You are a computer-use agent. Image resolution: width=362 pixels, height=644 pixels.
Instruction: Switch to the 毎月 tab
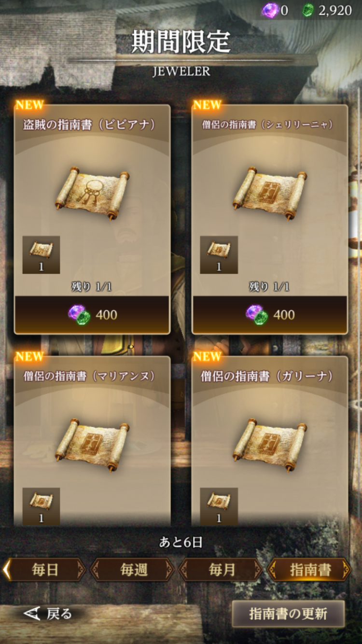[222, 570]
